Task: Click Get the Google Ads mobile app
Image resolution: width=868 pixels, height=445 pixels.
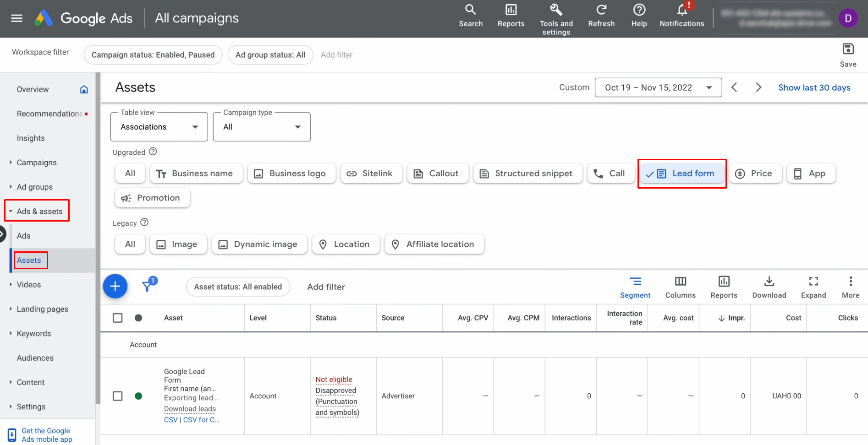Action: coord(47,435)
